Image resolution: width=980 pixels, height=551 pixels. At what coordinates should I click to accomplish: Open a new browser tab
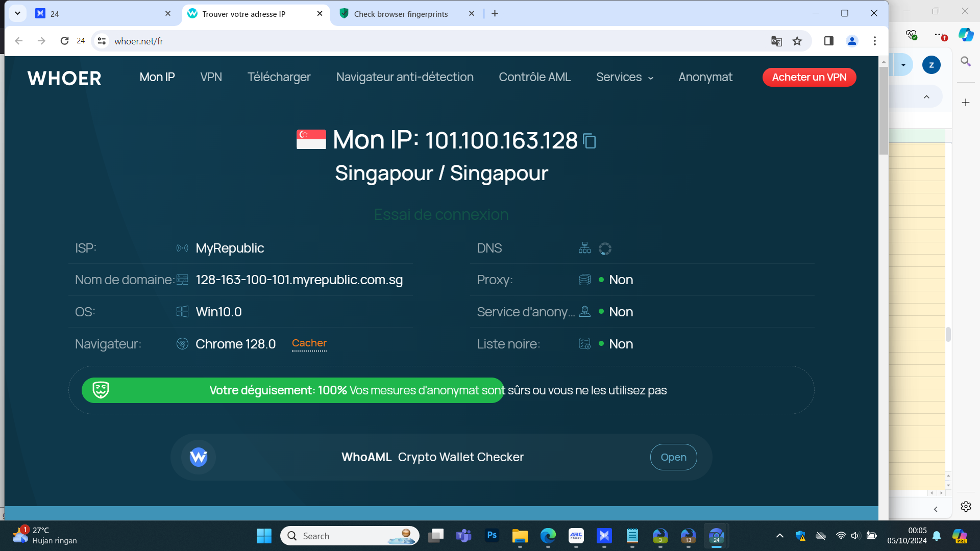point(495,14)
